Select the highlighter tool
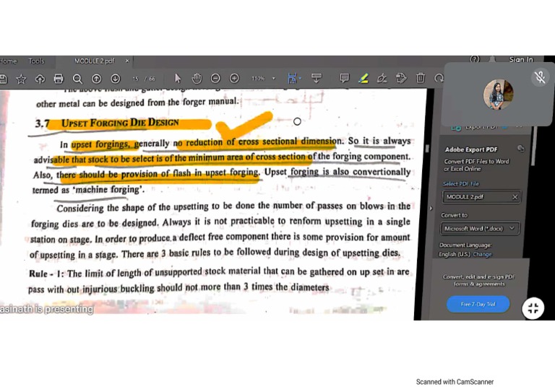The image size is (555, 392). point(363,78)
